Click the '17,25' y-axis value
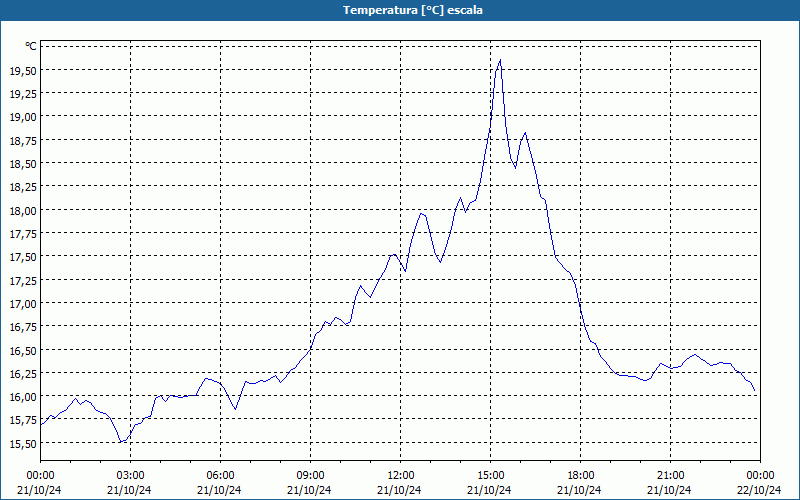 coord(23,280)
